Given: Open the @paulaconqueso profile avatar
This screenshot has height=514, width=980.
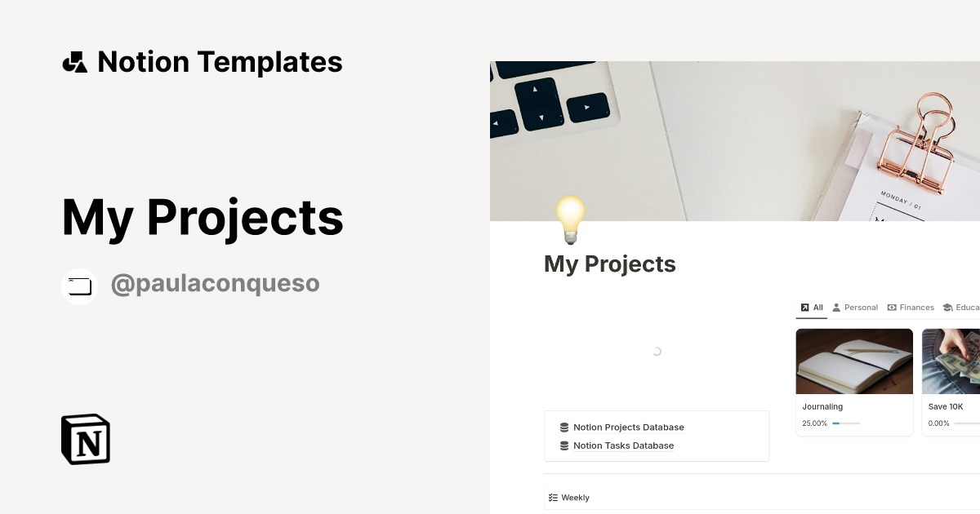Looking at the screenshot, I should [x=79, y=286].
